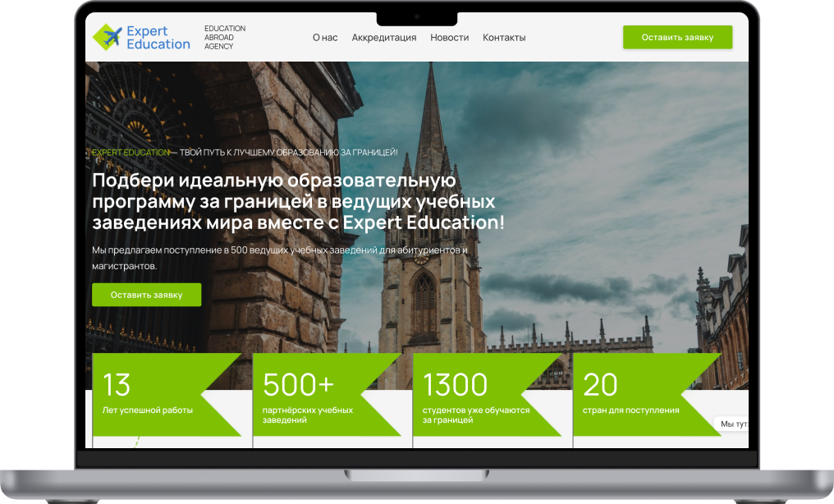This screenshot has height=504, width=834.
Task: Click the laptop camera notch at top
Action: coord(416,16)
